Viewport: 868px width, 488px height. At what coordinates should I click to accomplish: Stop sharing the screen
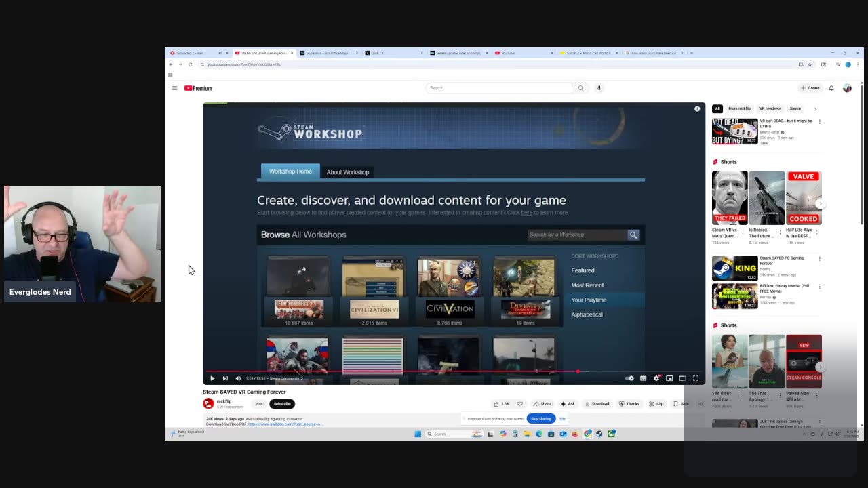click(x=541, y=419)
